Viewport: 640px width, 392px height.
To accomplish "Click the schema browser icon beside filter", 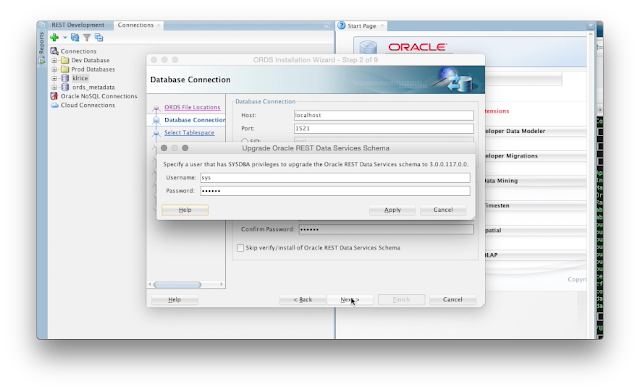I will click(x=99, y=38).
